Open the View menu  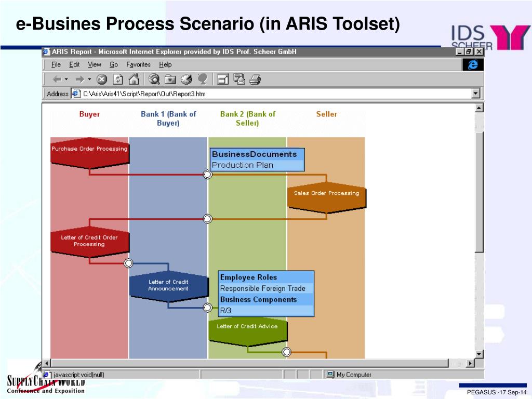(95, 64)
